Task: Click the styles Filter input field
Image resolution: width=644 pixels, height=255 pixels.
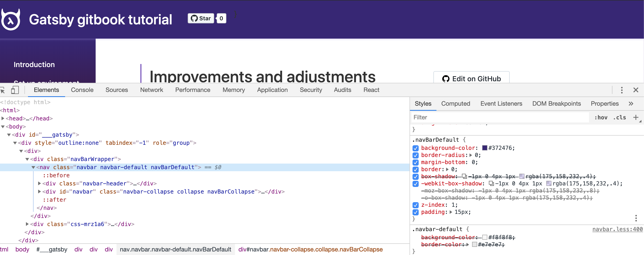Action: [x=500, y=117]
